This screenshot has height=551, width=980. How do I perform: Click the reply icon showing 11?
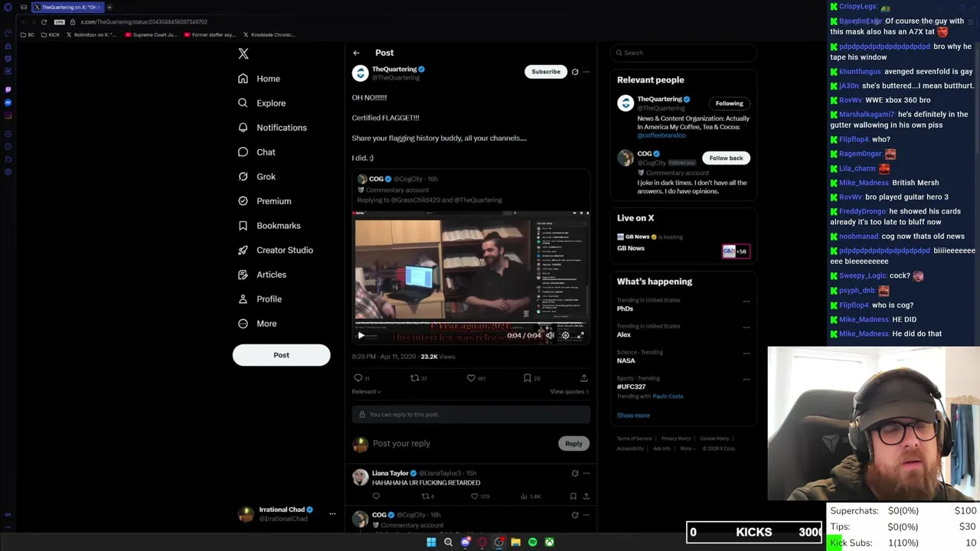[x=361, y=378]
